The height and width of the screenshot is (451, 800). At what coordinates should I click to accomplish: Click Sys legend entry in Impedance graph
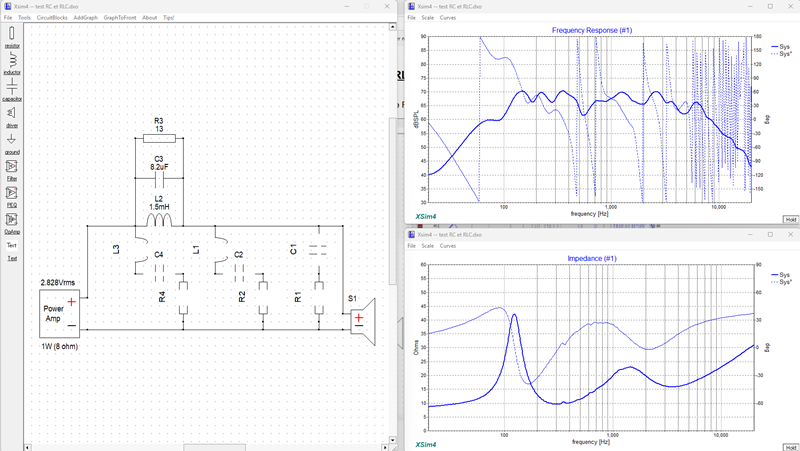781,274
